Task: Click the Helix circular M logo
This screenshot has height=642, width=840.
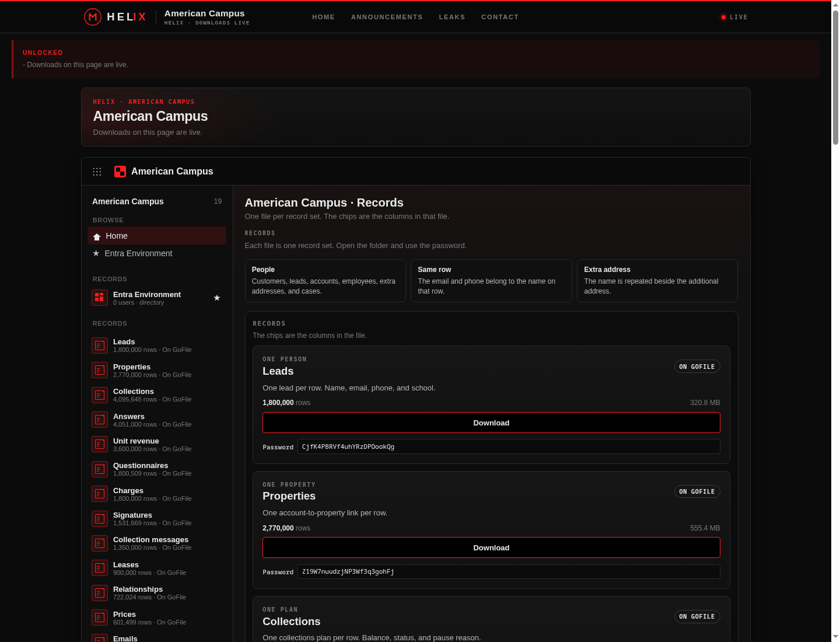Action: (x=93, y=17)
